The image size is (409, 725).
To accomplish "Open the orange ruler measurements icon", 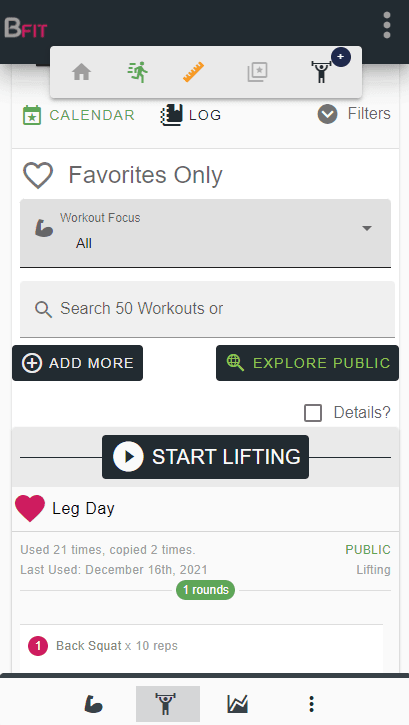I will 193,72.
